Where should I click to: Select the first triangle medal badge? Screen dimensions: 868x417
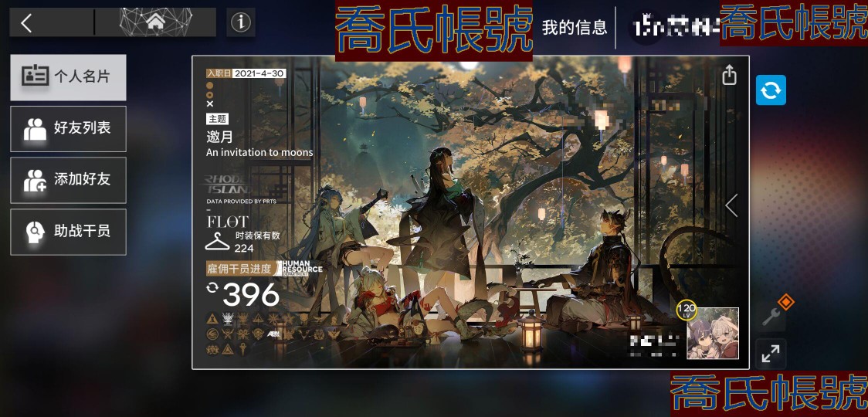click(x=212, y=318)
